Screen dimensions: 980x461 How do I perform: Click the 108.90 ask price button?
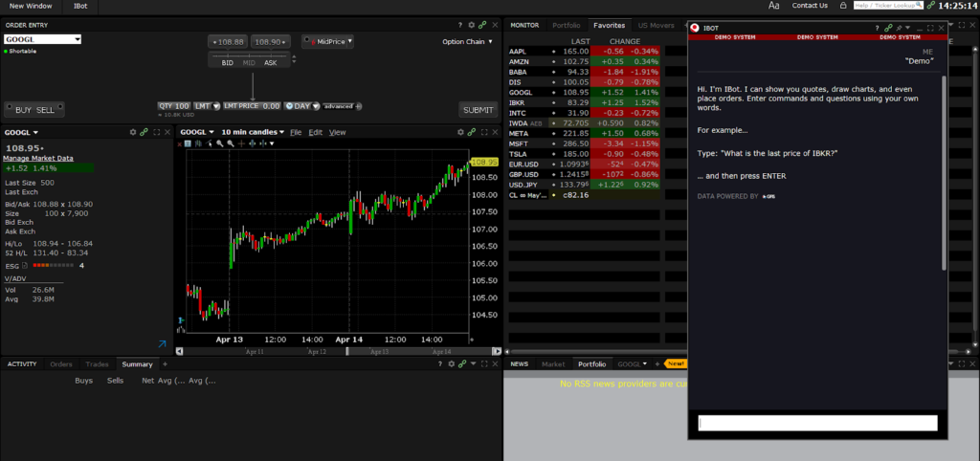[x=271, y=42]
